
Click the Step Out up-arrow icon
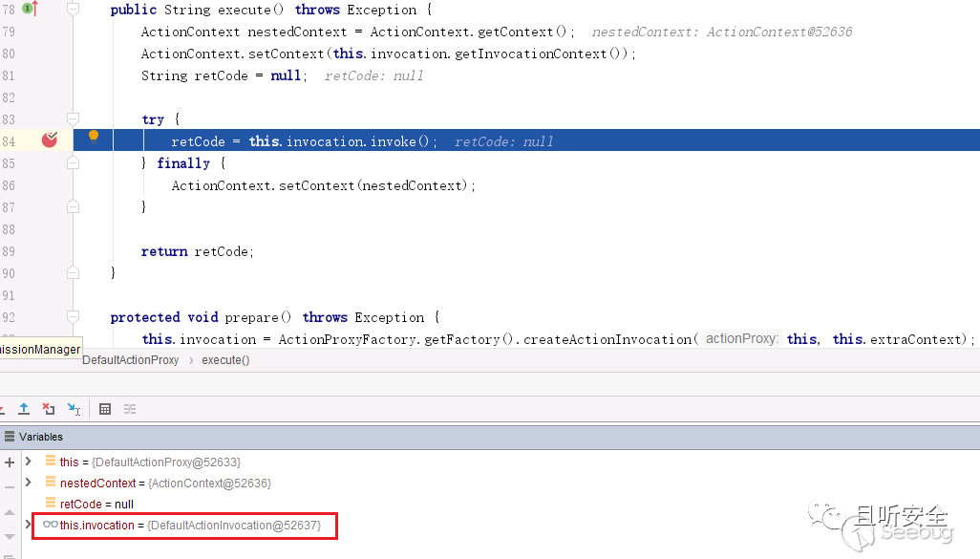click(24, 409)
